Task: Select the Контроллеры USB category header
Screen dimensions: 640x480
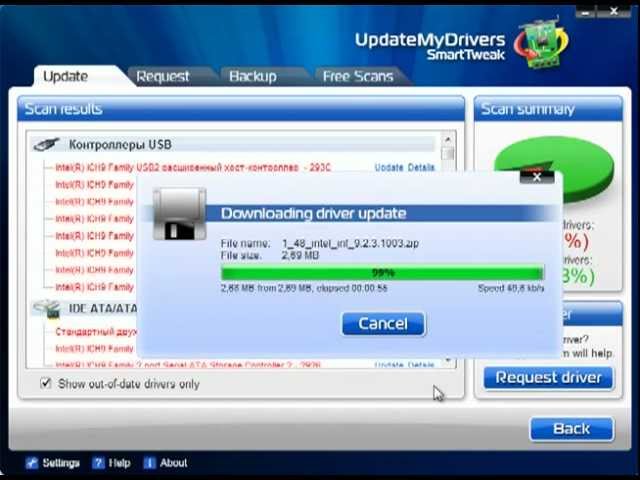Action: (x=233, y=144)
